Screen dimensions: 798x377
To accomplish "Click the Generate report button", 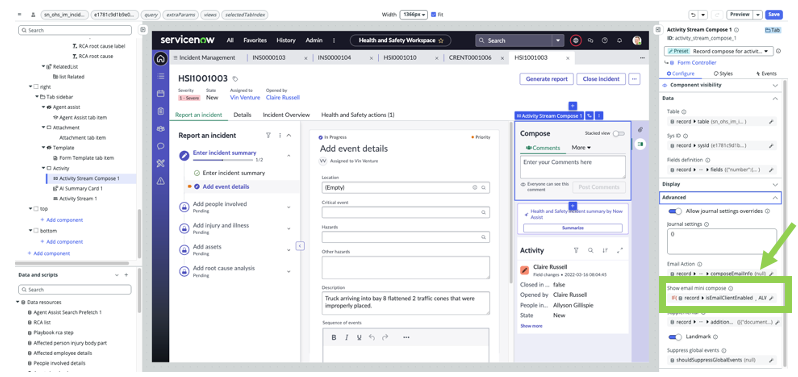I will point(547,79).
